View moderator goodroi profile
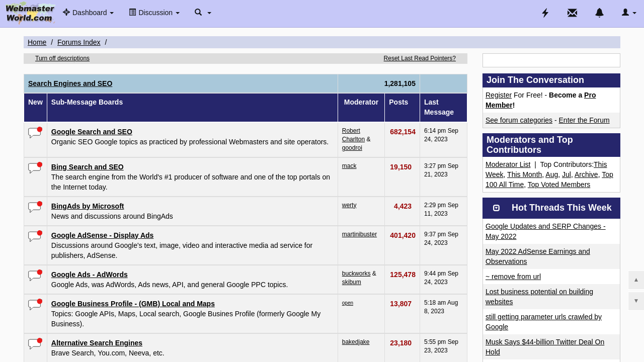The height and width of the screenshot is (362, 644). tap(352, 148)
